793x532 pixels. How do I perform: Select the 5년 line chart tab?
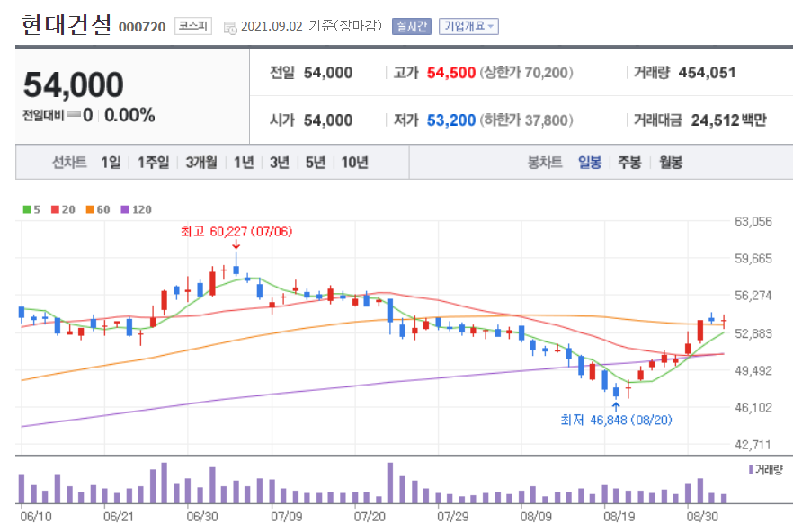[316, 163]
